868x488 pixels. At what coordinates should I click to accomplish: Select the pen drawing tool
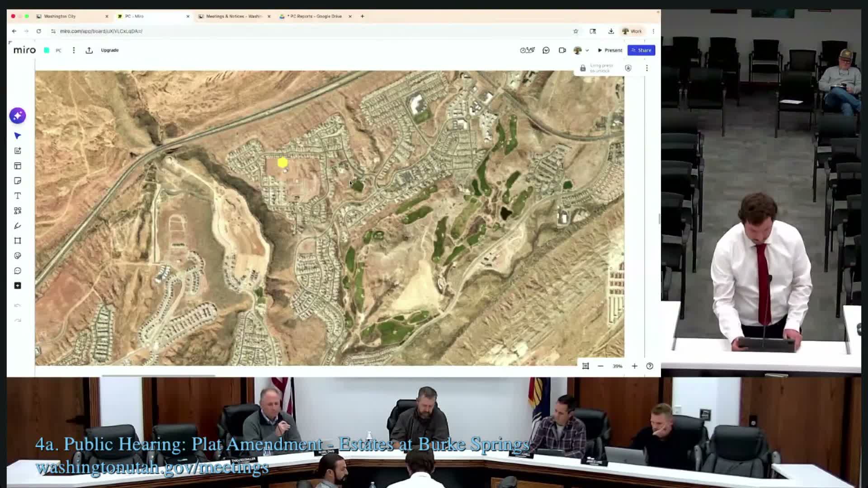(17, 225)
